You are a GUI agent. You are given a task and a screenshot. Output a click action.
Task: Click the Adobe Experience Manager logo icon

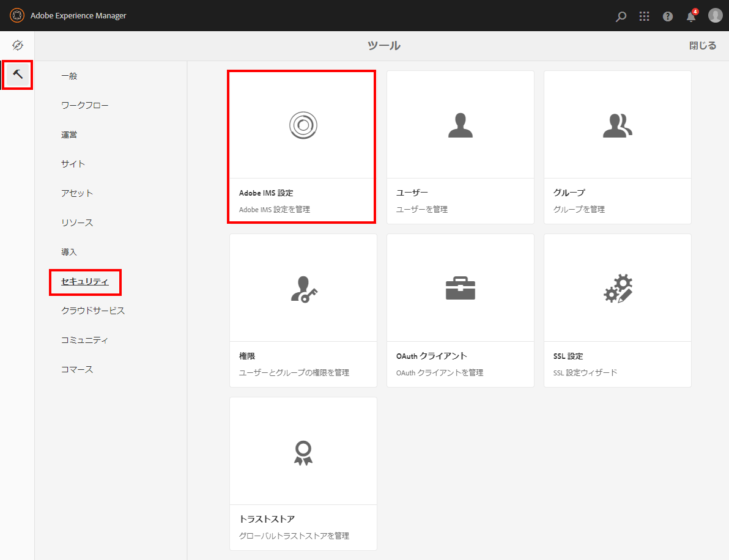[17, 15]
